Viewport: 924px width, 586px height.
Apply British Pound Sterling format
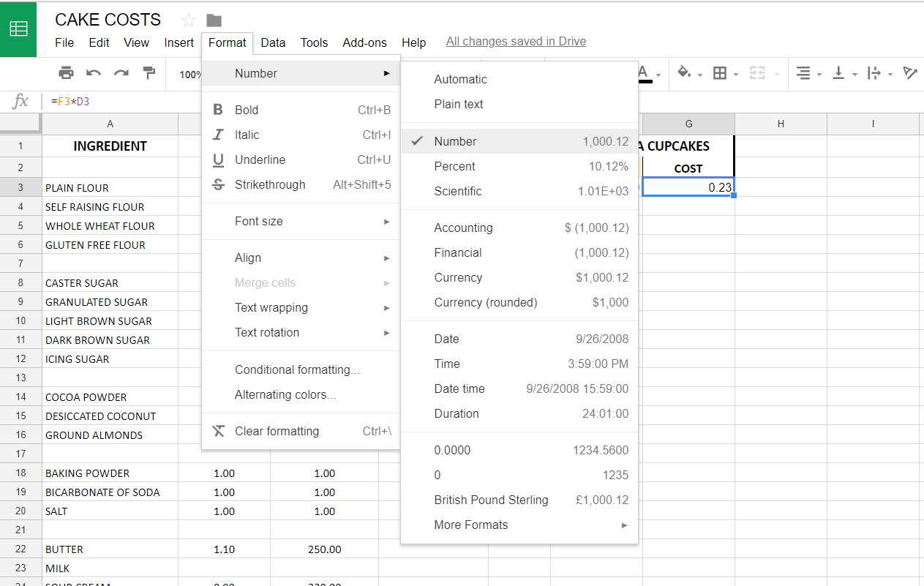pos(519,500)
